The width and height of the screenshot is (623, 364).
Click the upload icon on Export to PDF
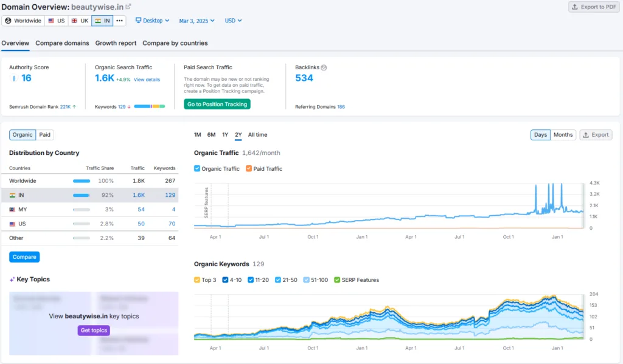tap(574, 7)
